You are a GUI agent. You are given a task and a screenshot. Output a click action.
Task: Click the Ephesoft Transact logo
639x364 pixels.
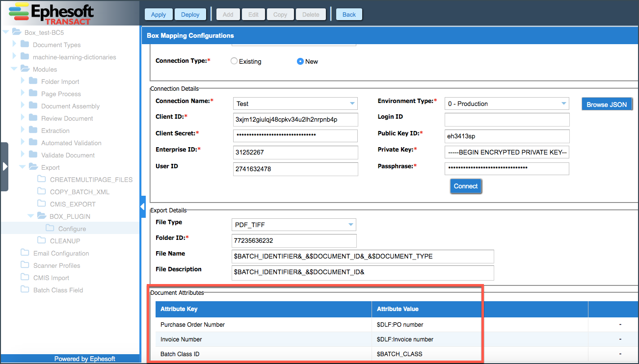pyautogui.click(x=52, y=13)
